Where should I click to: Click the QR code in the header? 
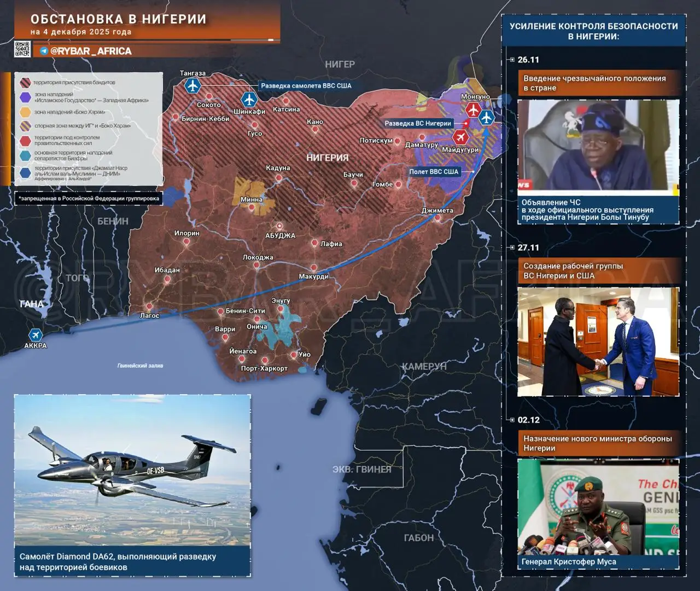coord(22,49)
